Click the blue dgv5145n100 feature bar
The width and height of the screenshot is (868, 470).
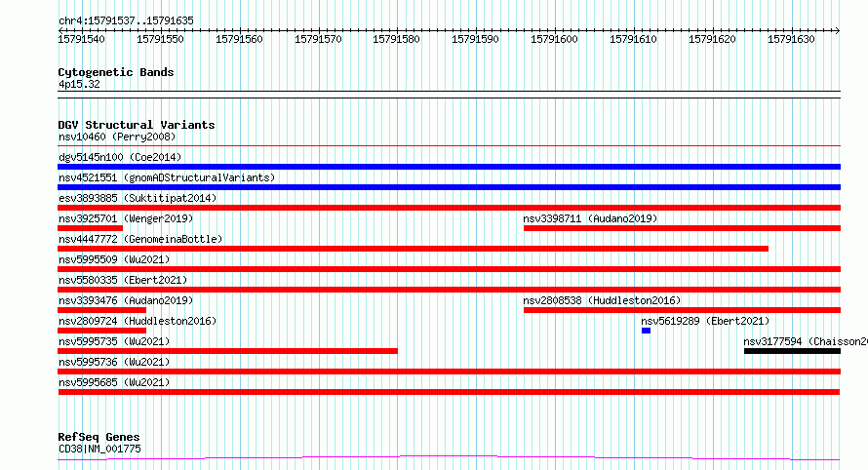(449, 167)
